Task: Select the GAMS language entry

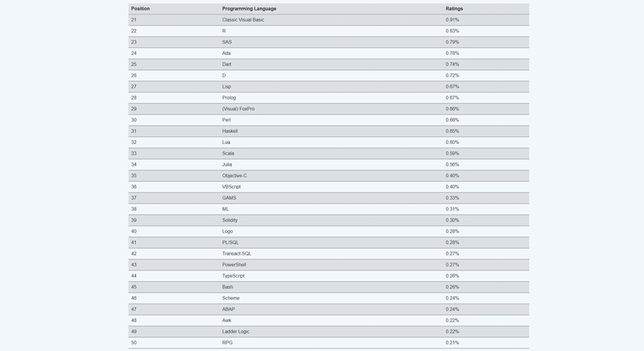Action: (229, 198)
